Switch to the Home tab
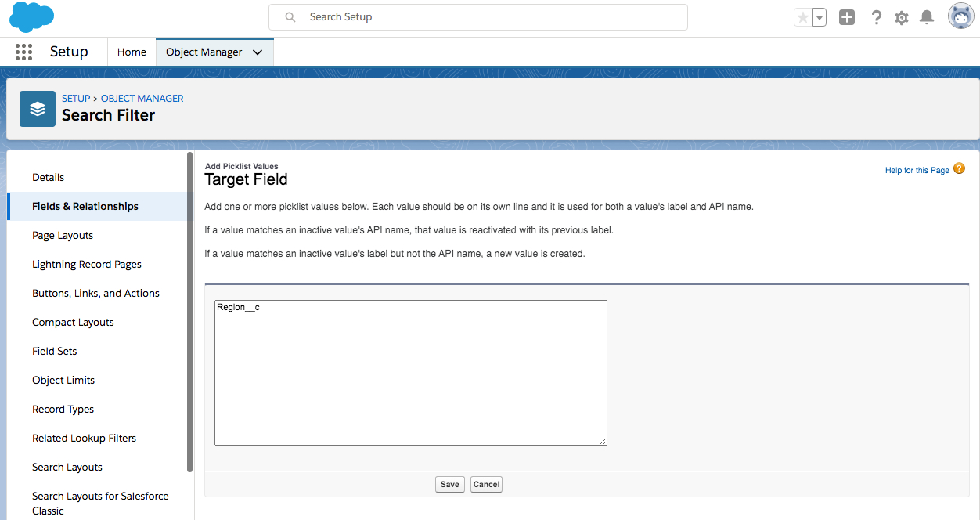This screenshot has width=980, height=520. pyautogui.click(x=132, y=52)
